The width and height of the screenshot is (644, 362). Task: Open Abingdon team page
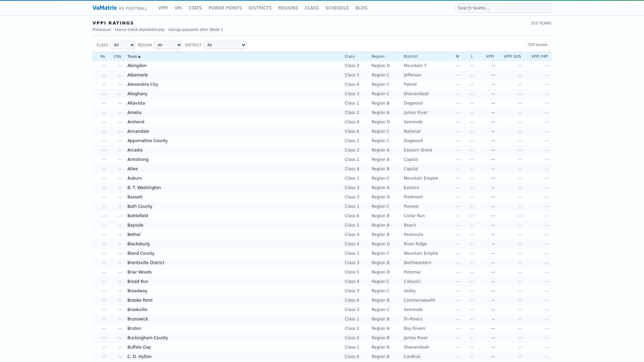(x=137, y=66)
